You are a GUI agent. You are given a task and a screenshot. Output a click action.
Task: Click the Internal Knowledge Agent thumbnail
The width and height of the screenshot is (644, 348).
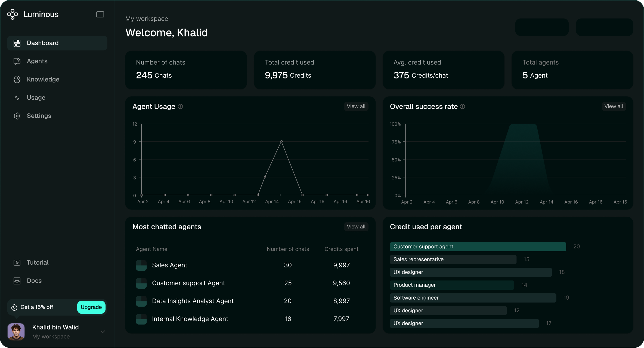pyautogui.click(x=141, y=319)
